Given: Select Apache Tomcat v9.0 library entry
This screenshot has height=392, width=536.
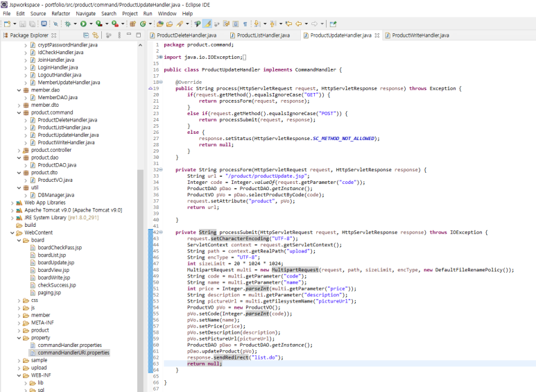Looking at the screenshot, I should tap(73, 210).
